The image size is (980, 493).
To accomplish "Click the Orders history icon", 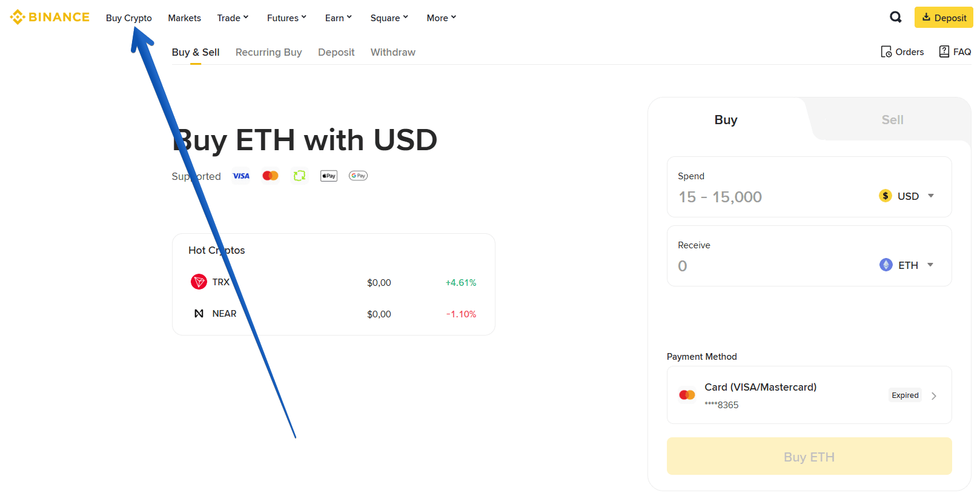I will pyautogui.click(x=887, y=51).
